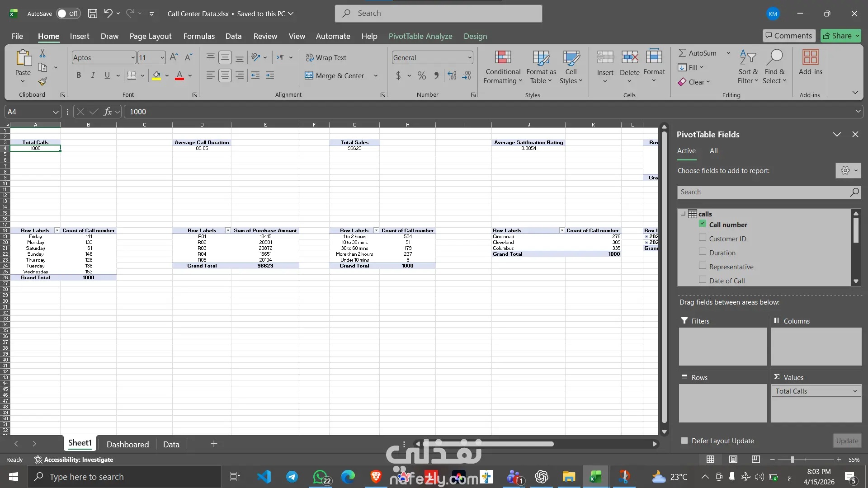Click the Page Layout view icon in status bar
This screenshot has height=488, width=868.
click(733, 460)
